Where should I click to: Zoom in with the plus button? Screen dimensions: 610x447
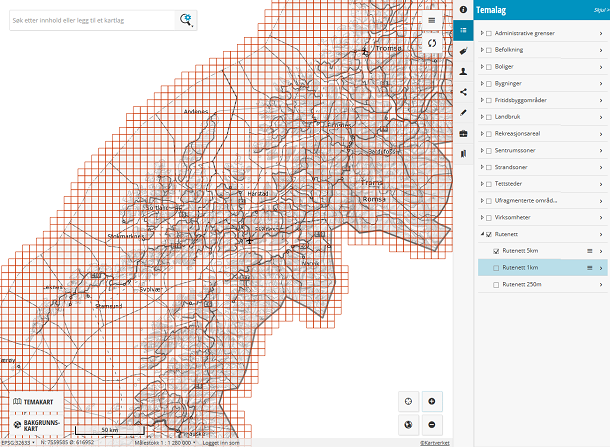pyautogui.click(x=431, y=401)
